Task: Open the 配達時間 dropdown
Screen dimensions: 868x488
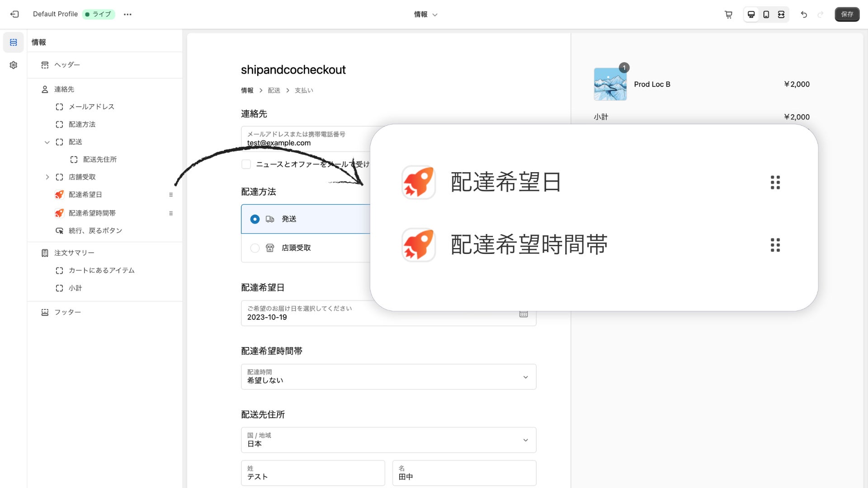Action: [388, 377]
